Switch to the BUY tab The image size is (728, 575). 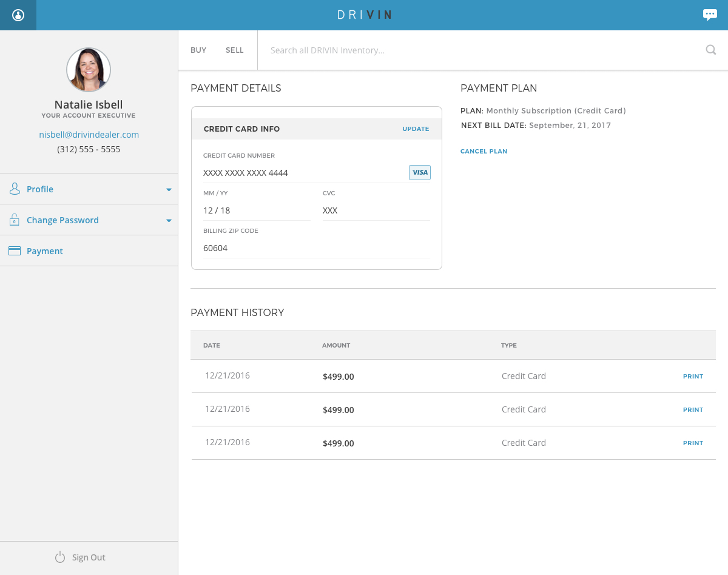(x=198, y=50)
